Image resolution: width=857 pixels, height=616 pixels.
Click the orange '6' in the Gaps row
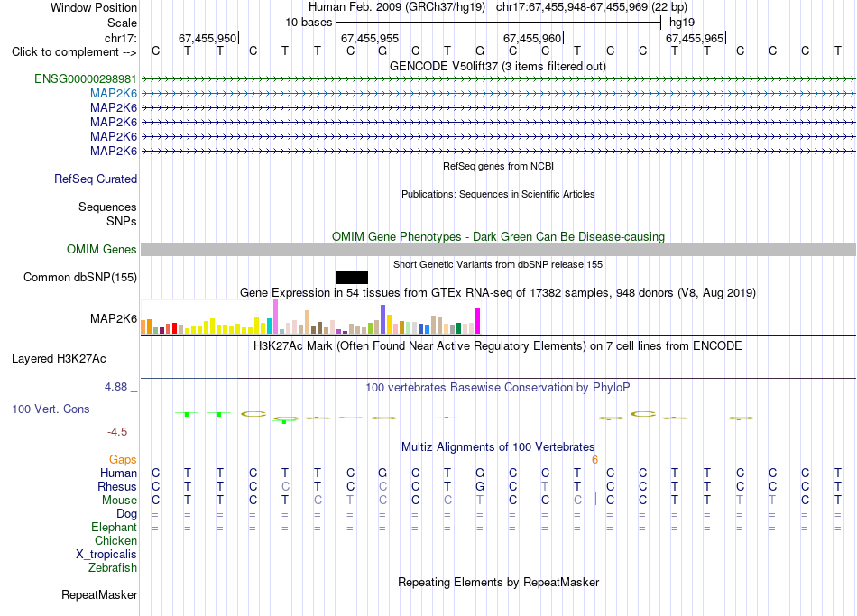pos(595,460)
